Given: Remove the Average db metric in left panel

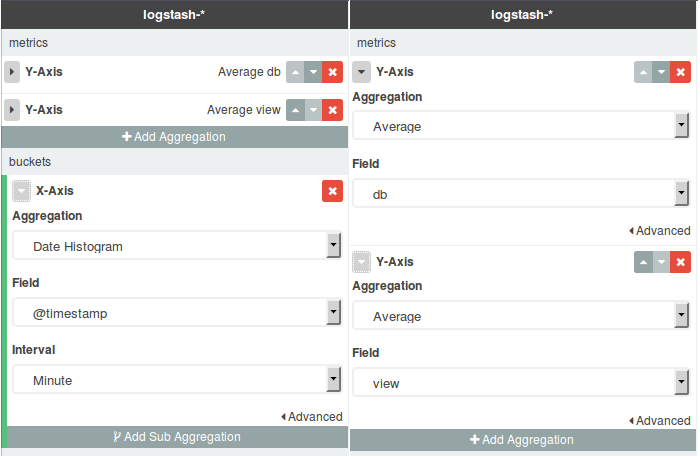Looking at the screenshot, I should pyautogui.click(x=333, y=72).
